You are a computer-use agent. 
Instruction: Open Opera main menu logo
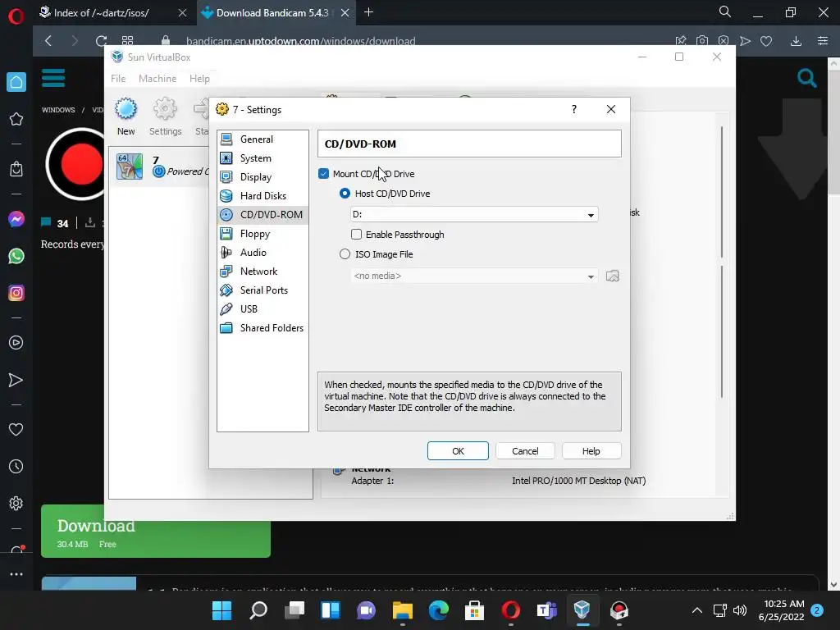point(16,16)
